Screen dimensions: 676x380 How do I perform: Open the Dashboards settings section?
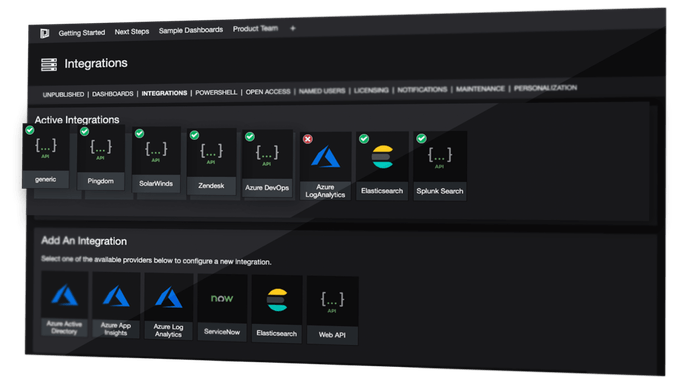113,94
